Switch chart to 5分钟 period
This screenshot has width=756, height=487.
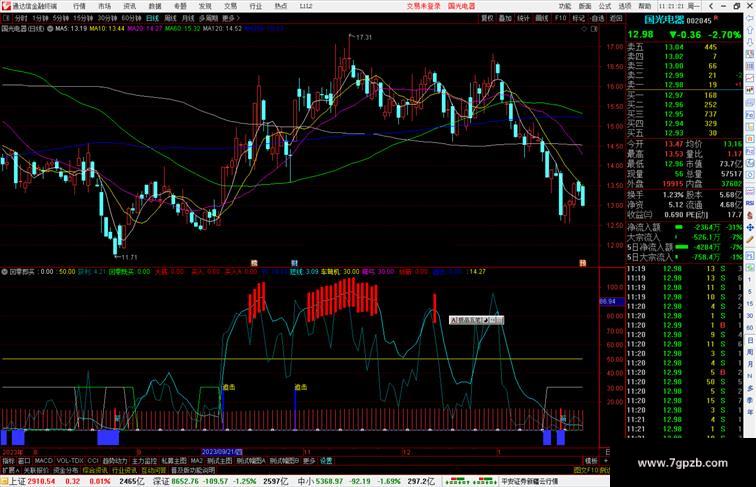pos(61,18)
